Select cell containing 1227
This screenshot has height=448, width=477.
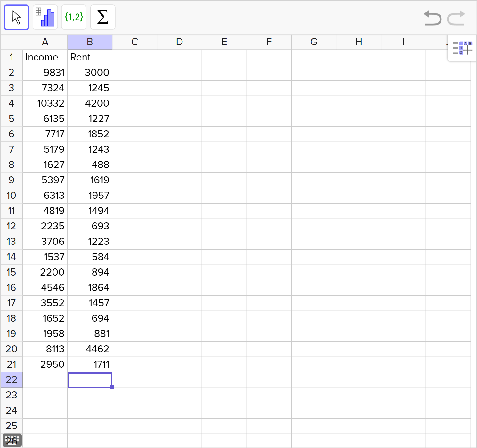click(x=90, y=119)
